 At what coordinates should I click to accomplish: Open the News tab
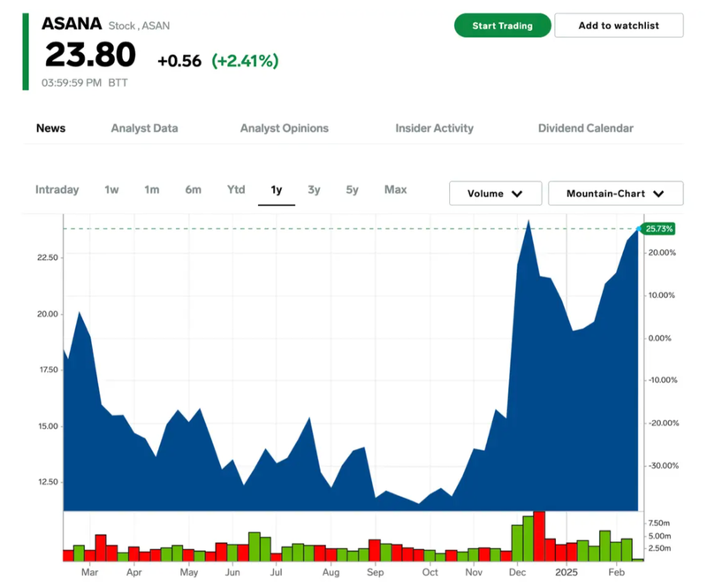tap(50, 128)
